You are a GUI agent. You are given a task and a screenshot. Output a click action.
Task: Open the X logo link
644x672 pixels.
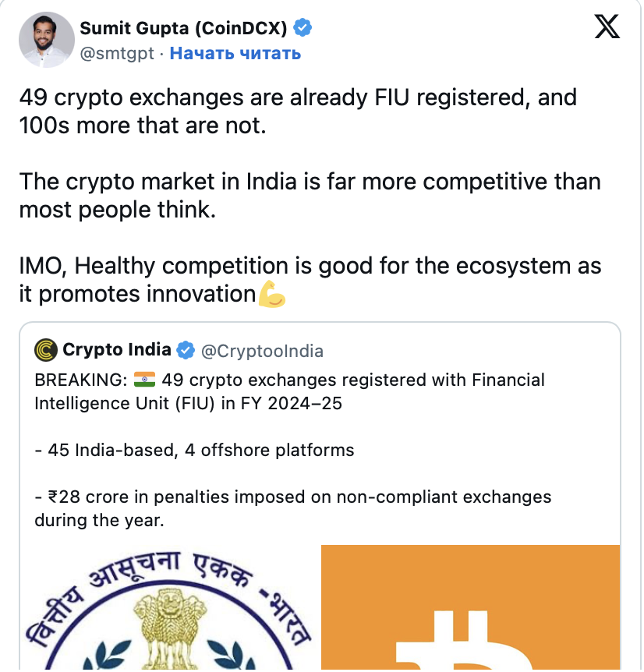607,28
